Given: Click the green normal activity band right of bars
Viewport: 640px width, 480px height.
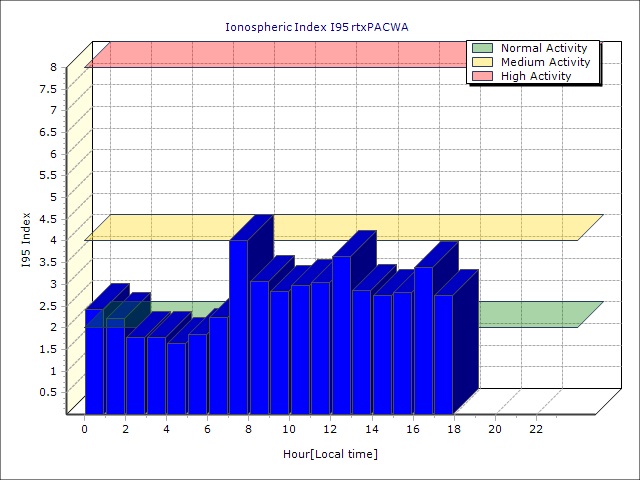Looking at the screenshot, I should click(530, 314).
